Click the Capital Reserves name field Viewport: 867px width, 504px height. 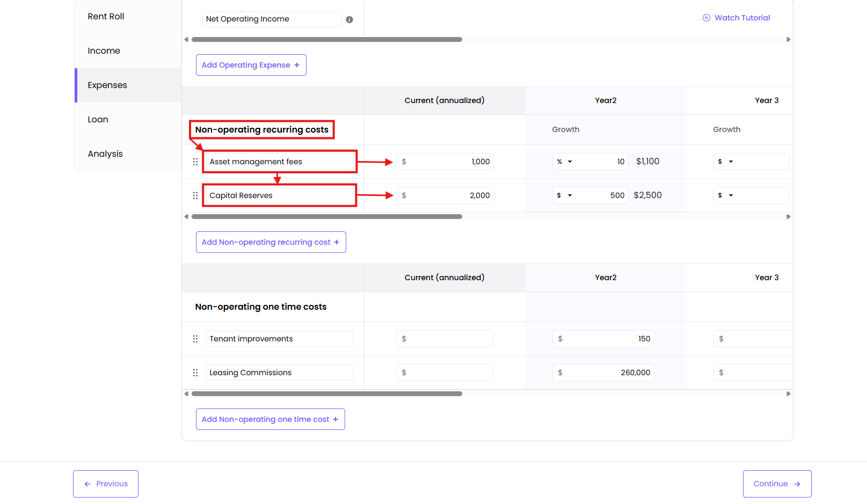pos(280,195)
